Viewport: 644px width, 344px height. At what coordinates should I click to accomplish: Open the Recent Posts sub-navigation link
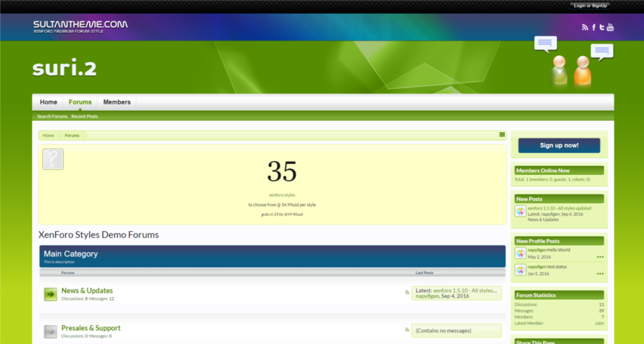click(x=85, y=116)
